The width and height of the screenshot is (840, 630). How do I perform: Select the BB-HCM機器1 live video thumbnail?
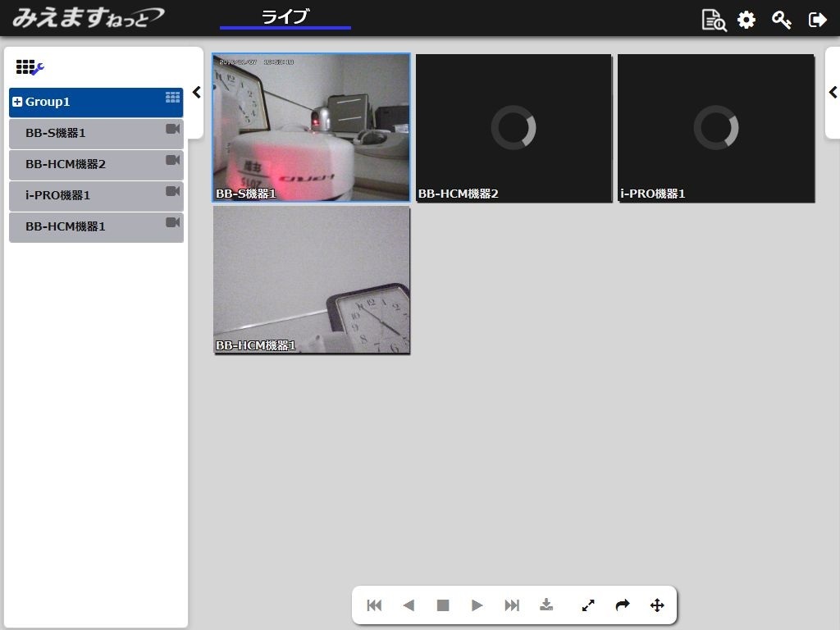tap(312, 280)
